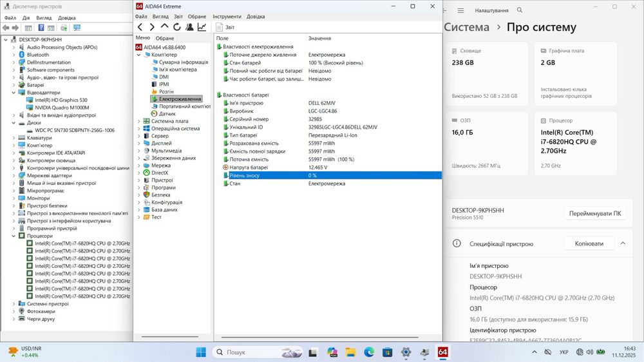Click Device Manager forward arrow icon

pos(15,28)
